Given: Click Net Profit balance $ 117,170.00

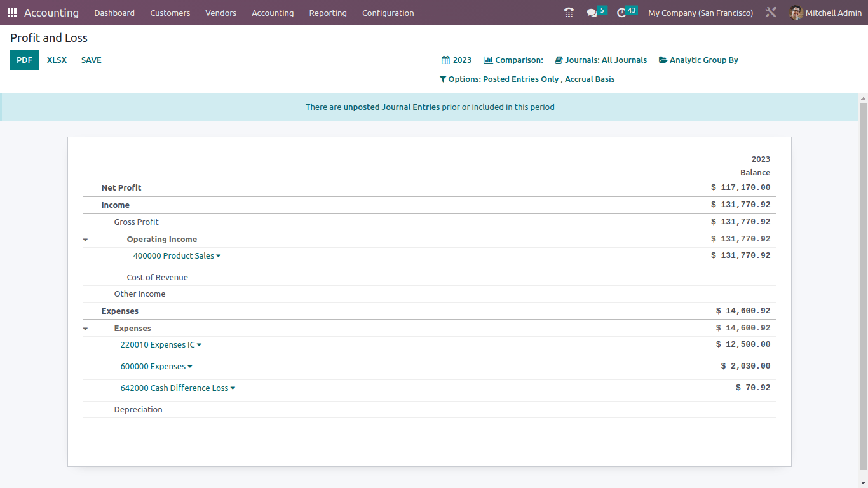Looking at the screenshot, I should pos(740,188).
